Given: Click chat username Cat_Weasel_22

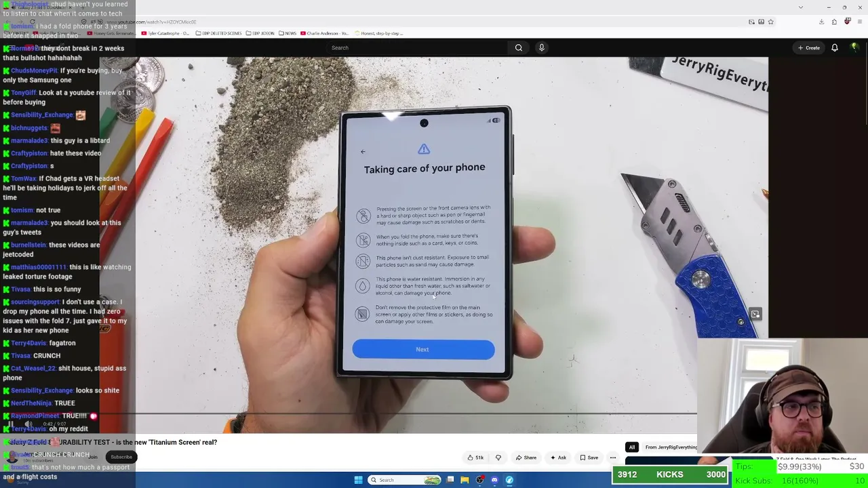Looking at the screenshot, I should 33,369.
